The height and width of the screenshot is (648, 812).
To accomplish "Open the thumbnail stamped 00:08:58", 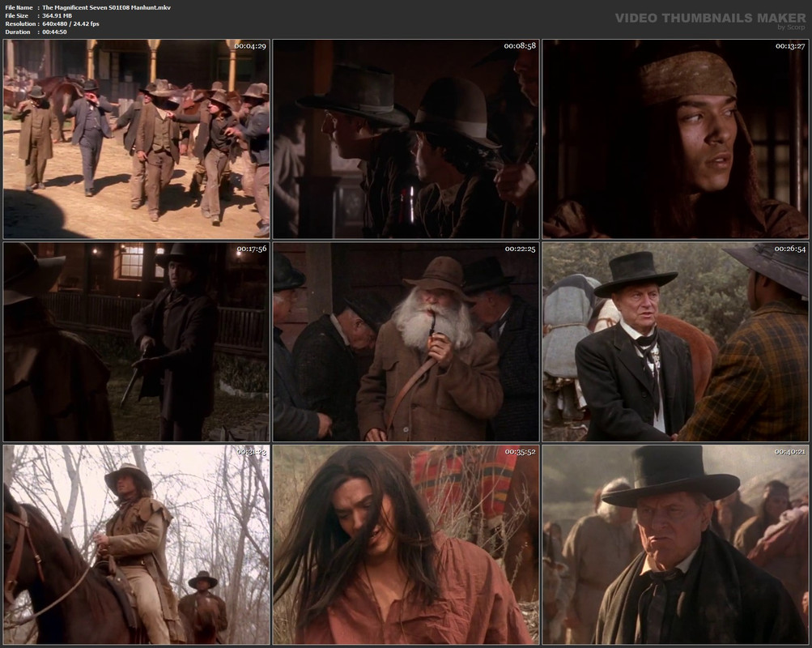I will pyautogui.click(x=406, y=139).
